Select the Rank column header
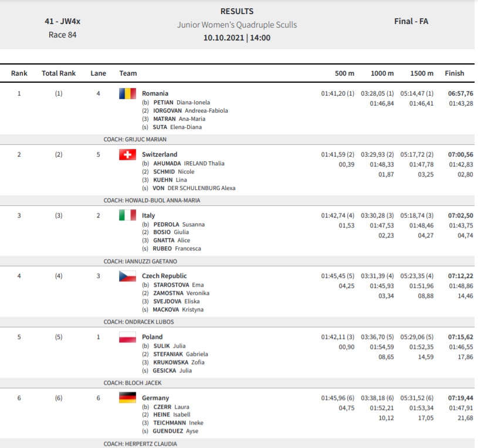This screenshot has width=478, height=448. click(x=19, y=73)
